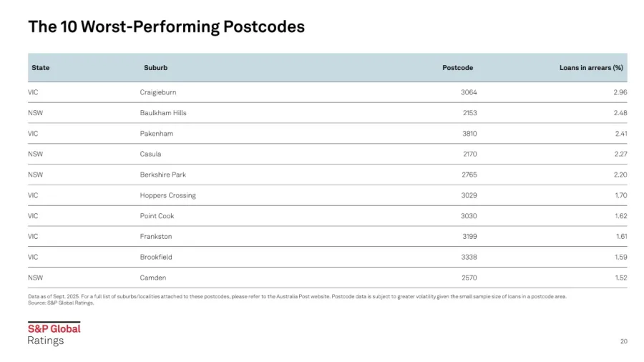This screenshot has width=644, height=362.
Task: Click the Loans in arrears (%) header
Action: [x=590, y=68]
